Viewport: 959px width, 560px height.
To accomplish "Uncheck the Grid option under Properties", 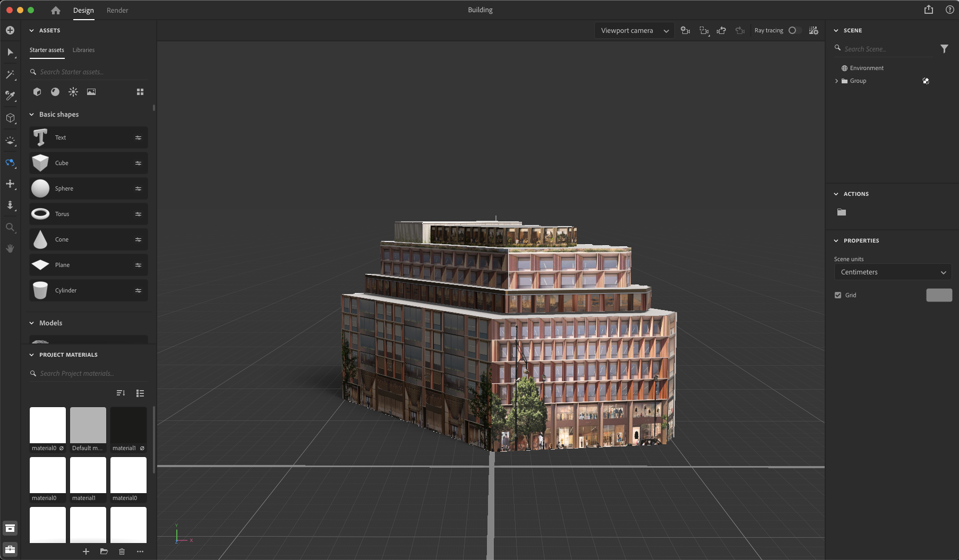I will [838, 295].
